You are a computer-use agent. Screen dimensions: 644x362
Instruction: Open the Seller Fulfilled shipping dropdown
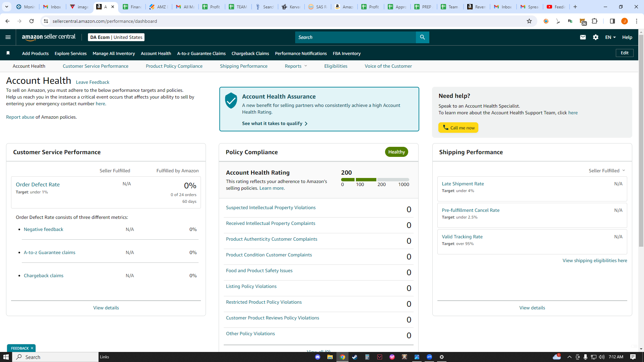click(607, 171)
